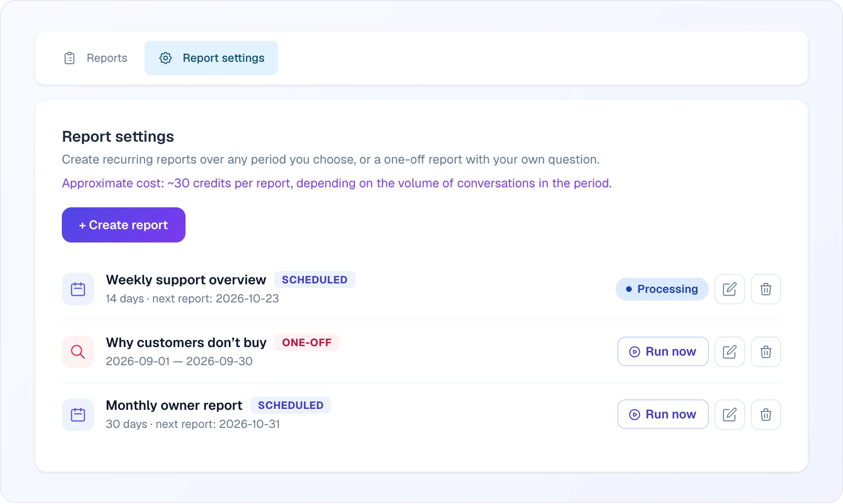Switch to the Report settings tab

211,58
